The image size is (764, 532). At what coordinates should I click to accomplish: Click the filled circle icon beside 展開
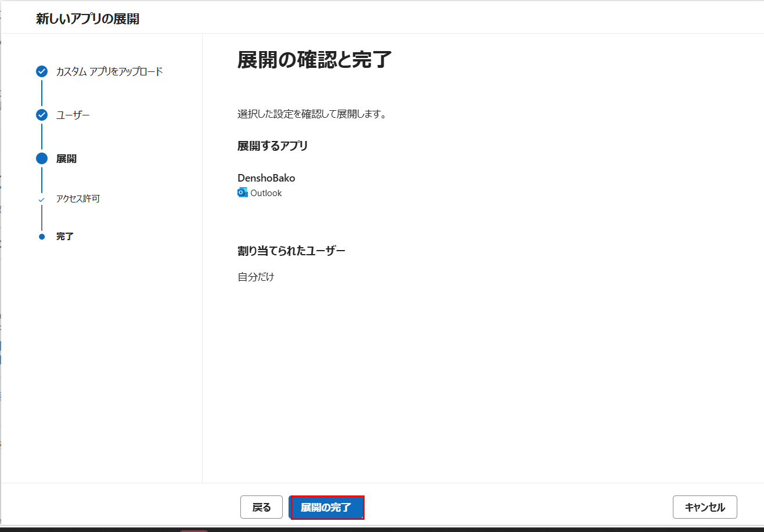(42, 158)
